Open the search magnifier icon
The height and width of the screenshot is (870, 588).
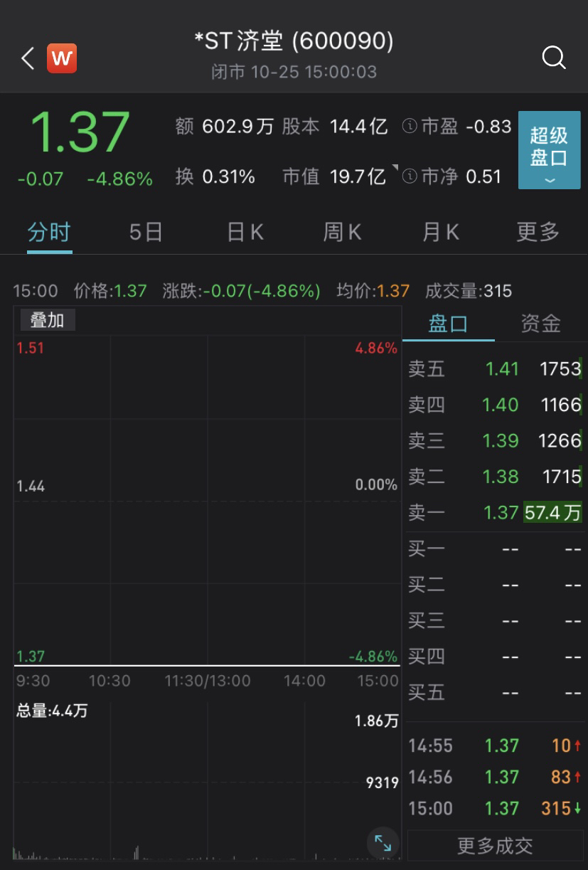(553, 58)
